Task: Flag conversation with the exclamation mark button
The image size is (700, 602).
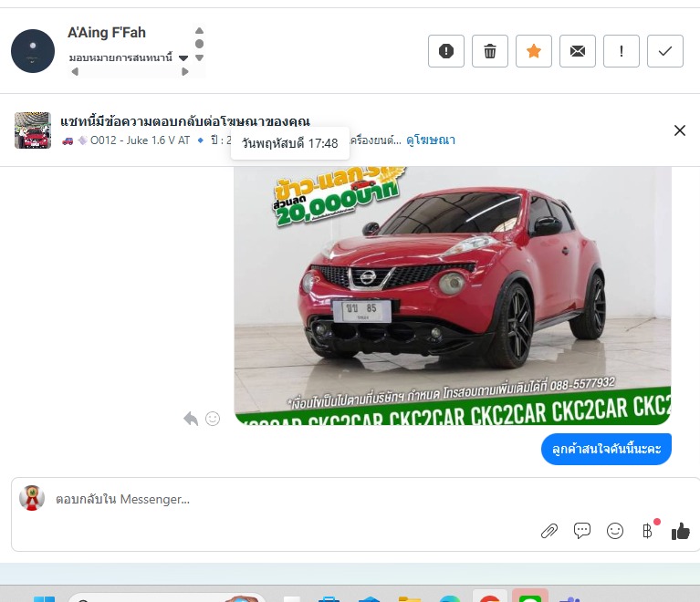Action: [x=621, y=51]
